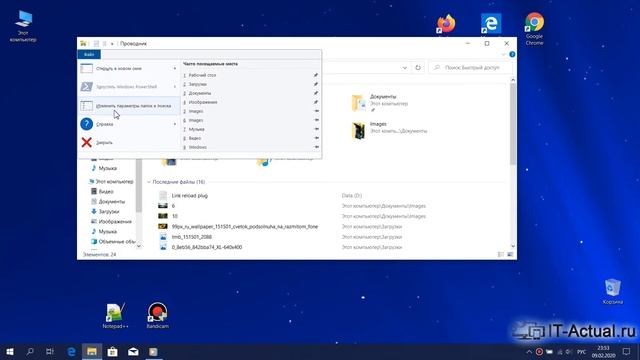Viewport: 640px width, 360px height.
Task: Refresh the address bar location
Action: [418, 68]
